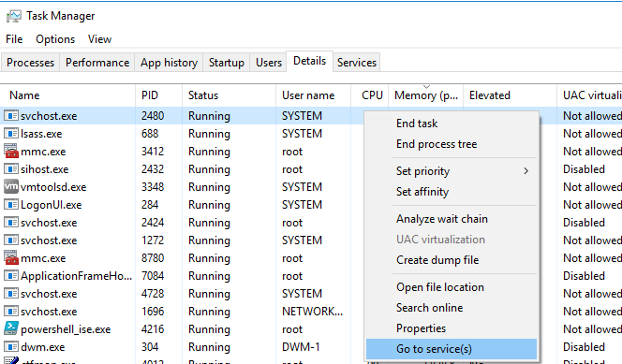Viewport: 622px width, 364px height.
Task: Click the NETWORK... user name cell
Action: pos(312,312)
